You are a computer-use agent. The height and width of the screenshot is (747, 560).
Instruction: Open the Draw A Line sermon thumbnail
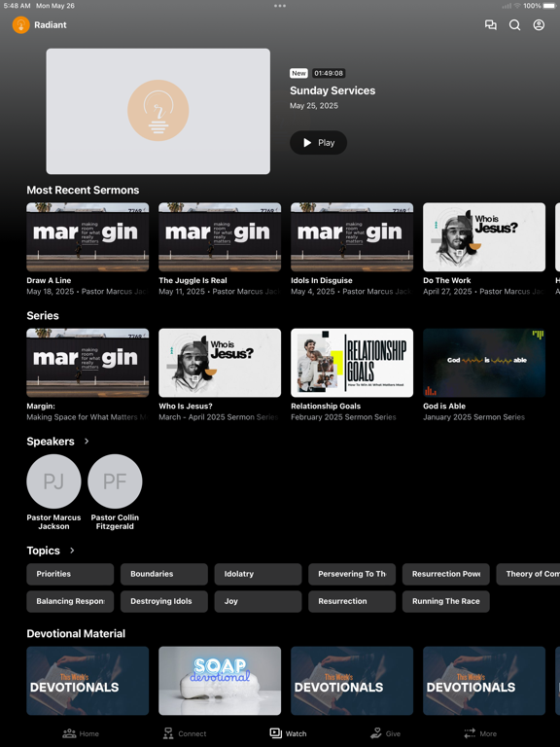point(87,237)
